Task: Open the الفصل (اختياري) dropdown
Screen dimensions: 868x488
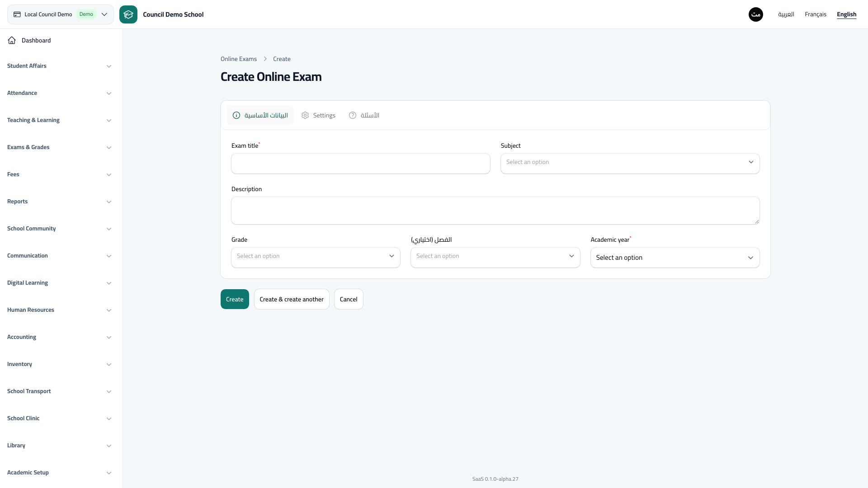Action: 495,257
